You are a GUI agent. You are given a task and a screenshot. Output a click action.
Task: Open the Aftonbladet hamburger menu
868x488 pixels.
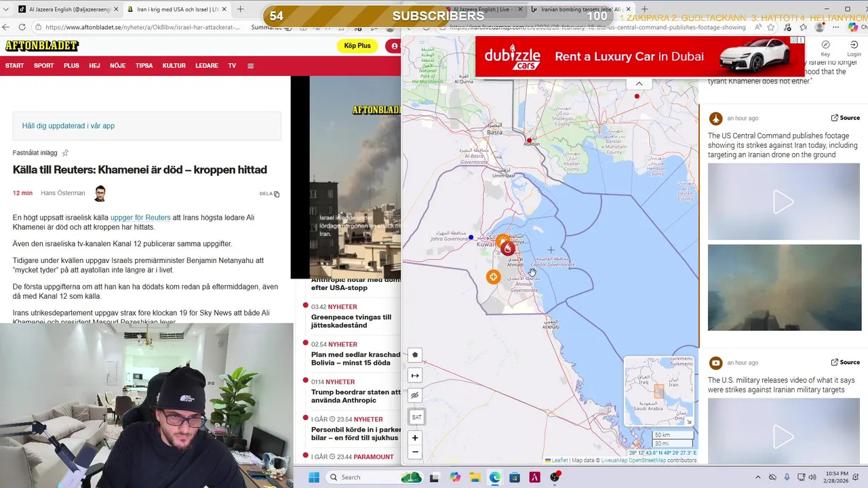click(x=250, y=66)
